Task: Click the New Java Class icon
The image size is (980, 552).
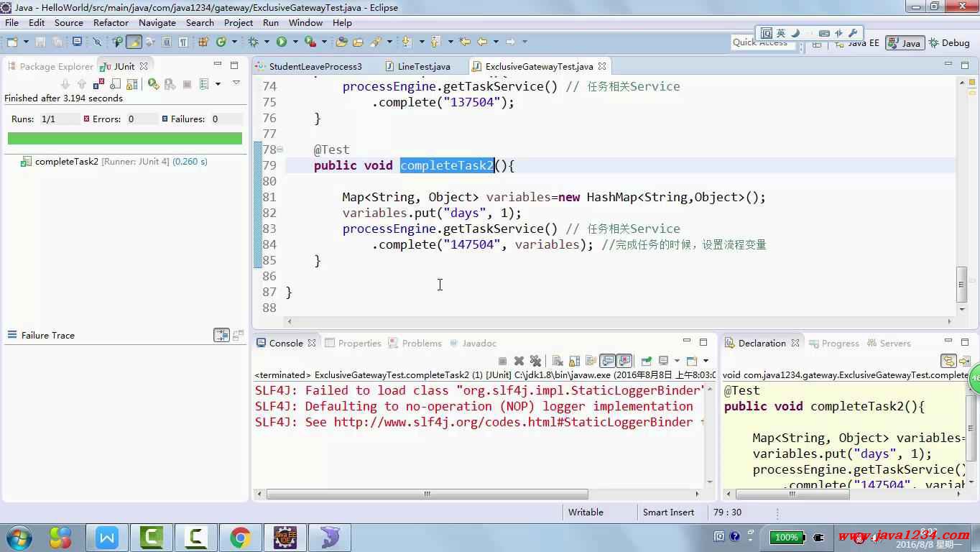Action: click(x=220, y=42)
